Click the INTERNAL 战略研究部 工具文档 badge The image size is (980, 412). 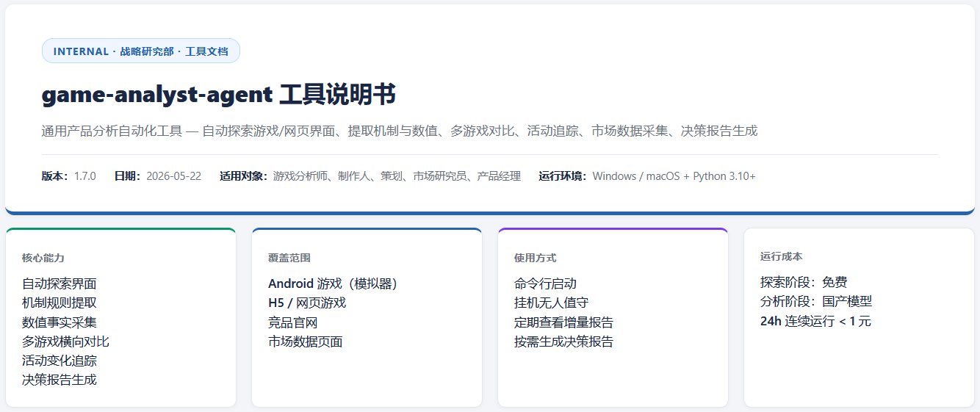click(x=141, y=51)
